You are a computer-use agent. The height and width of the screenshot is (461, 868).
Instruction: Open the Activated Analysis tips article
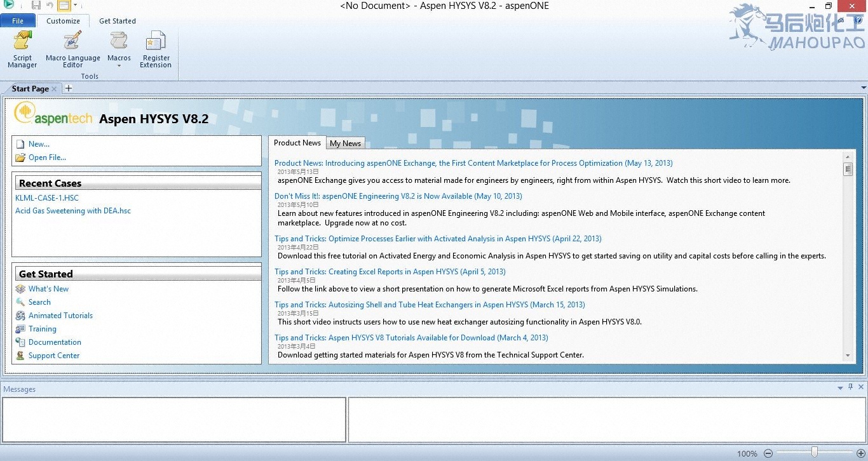click(x=438, y=239)
